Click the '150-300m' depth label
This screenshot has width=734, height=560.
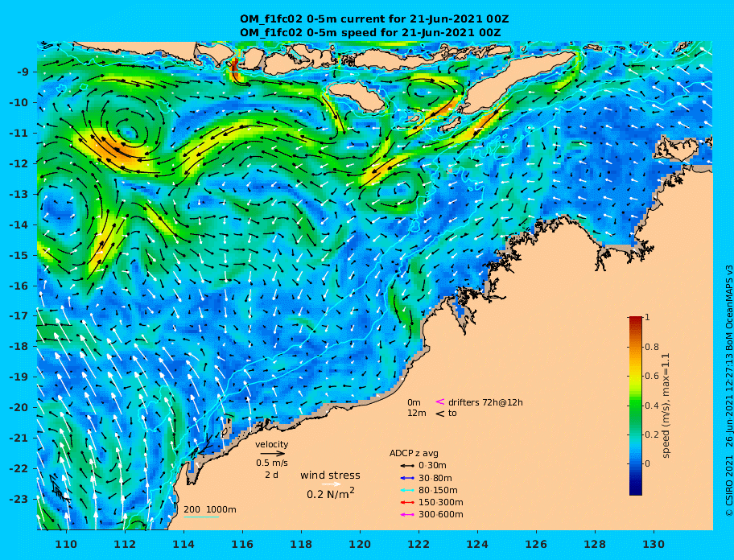point(441,502)
